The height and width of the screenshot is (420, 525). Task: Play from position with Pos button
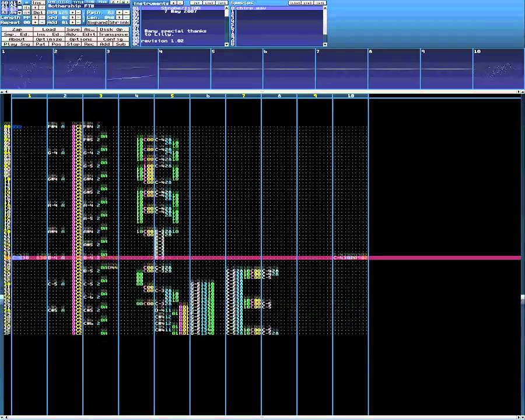[57, 44]
